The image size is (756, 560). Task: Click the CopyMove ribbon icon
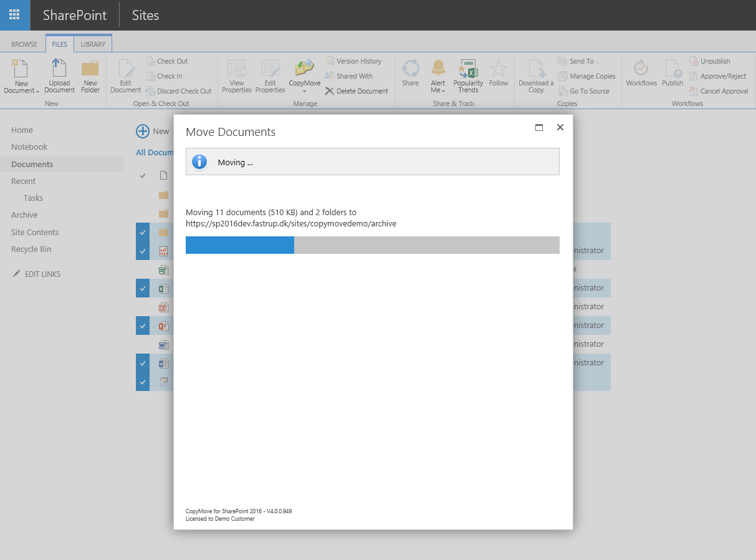pos(305,68)
